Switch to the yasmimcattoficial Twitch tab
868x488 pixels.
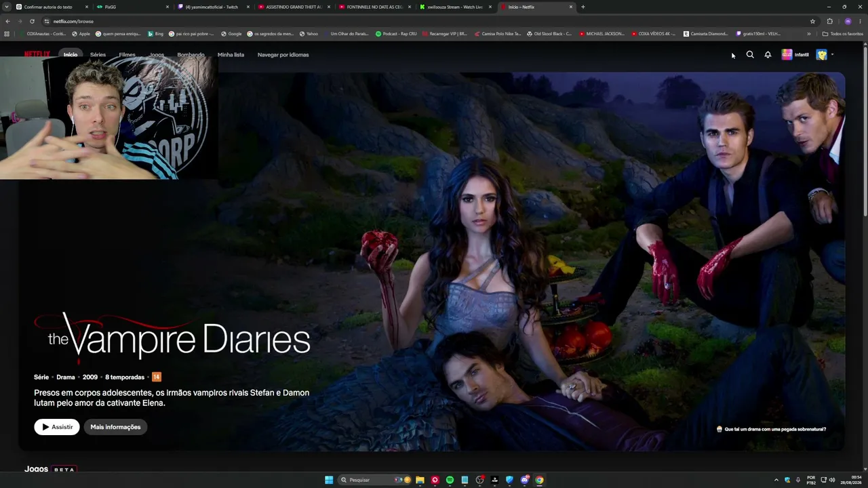click(x=214, y=7)
